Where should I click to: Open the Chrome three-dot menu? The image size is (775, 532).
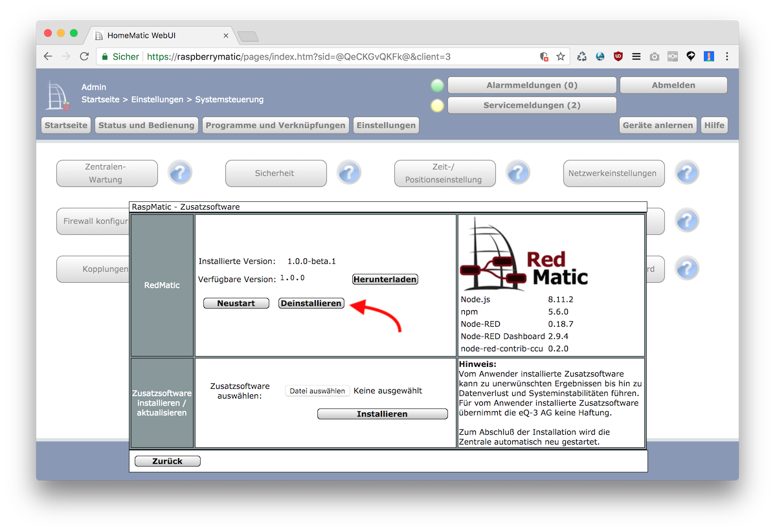(x=727, y=56)
